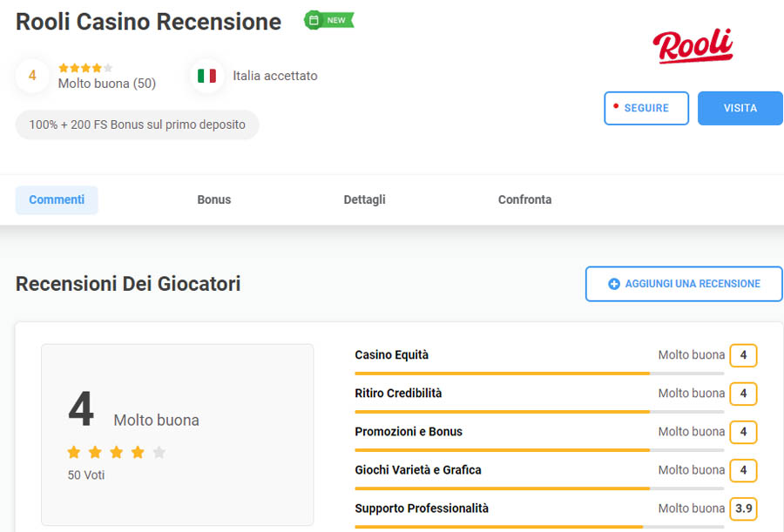Click the Giochi Varietà e Grafica score box
The height and width of the screenshot is (532, 784).
(x=743, y=470)
